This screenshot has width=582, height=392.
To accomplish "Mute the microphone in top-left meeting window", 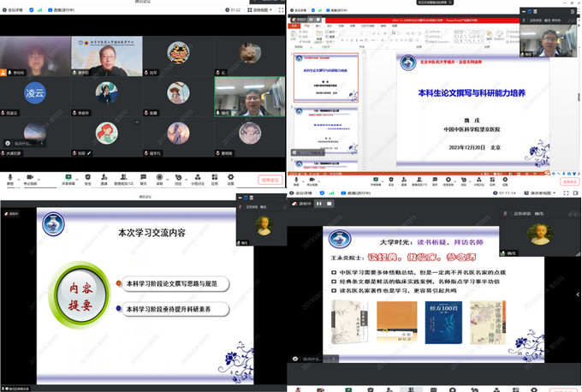I will (10, 178).
